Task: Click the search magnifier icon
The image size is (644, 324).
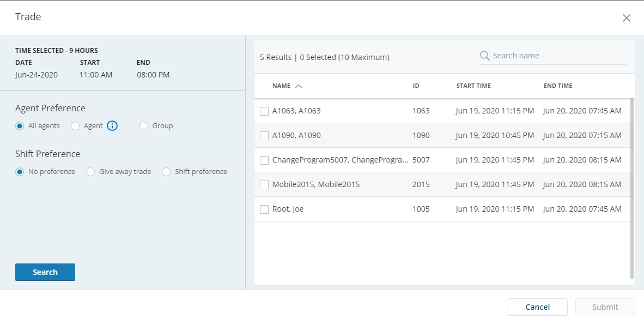Action: [484, 56]
